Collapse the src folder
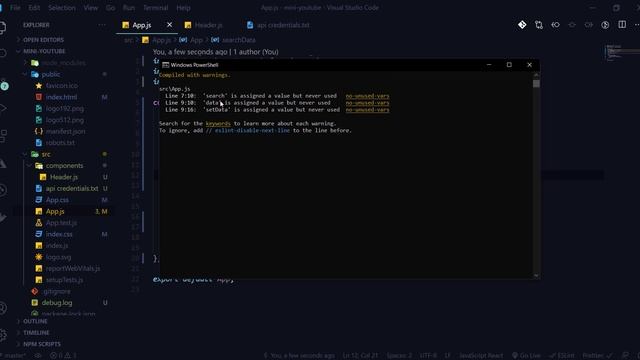Image resolution: width=640 pixels, height=360 pixels. coord(46,154)
